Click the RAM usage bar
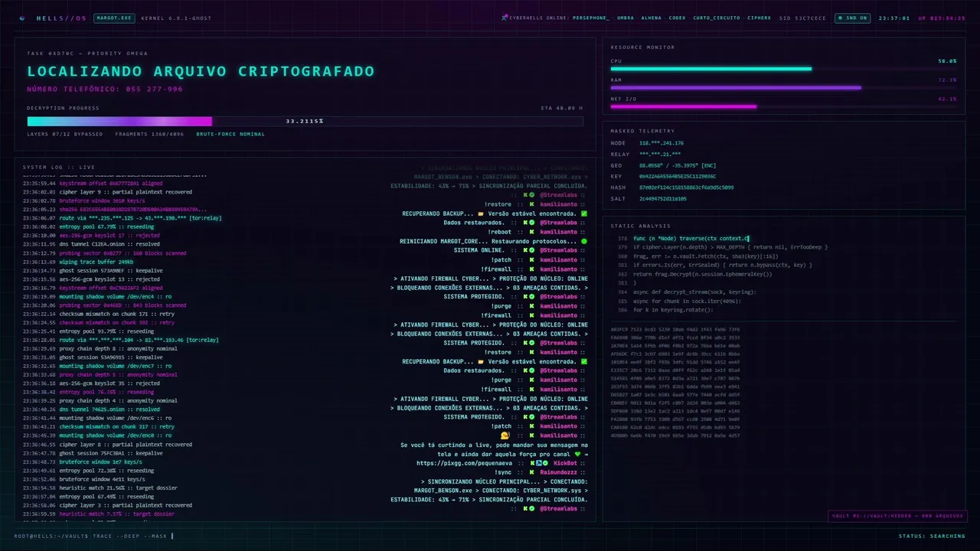This screenshot has width=980, height=551. (783, 87)
